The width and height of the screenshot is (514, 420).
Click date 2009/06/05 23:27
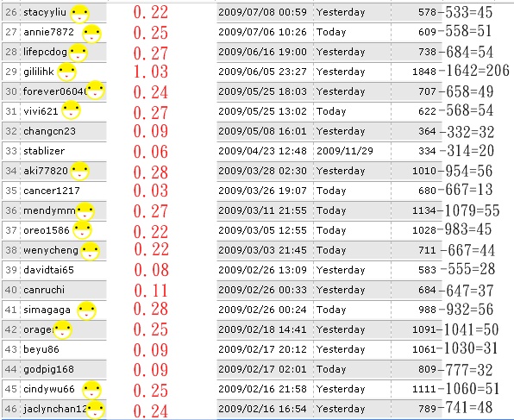(x=262, y=72)
